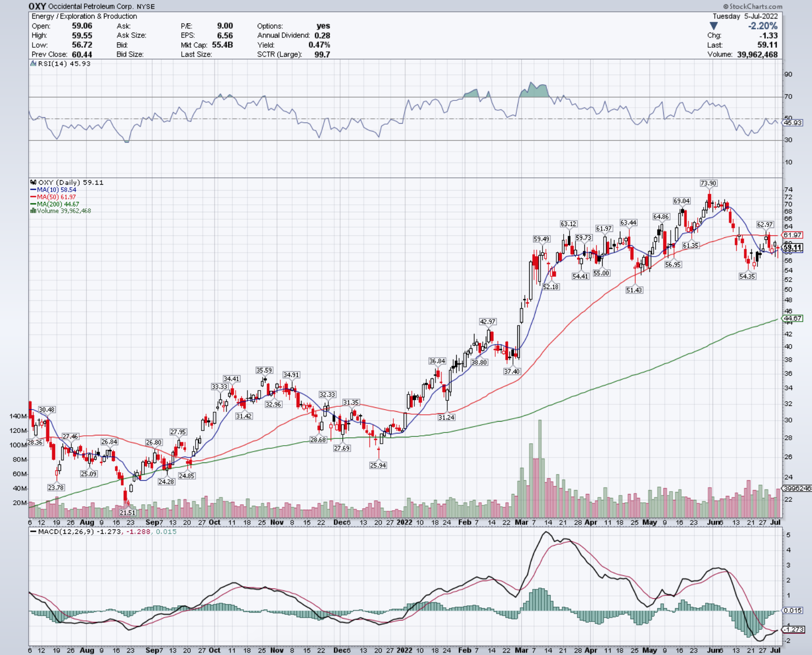812x655 pixels.
Task: Click the Occidental Petroleum Corp. company name
Action: click(x=90, y=6)
